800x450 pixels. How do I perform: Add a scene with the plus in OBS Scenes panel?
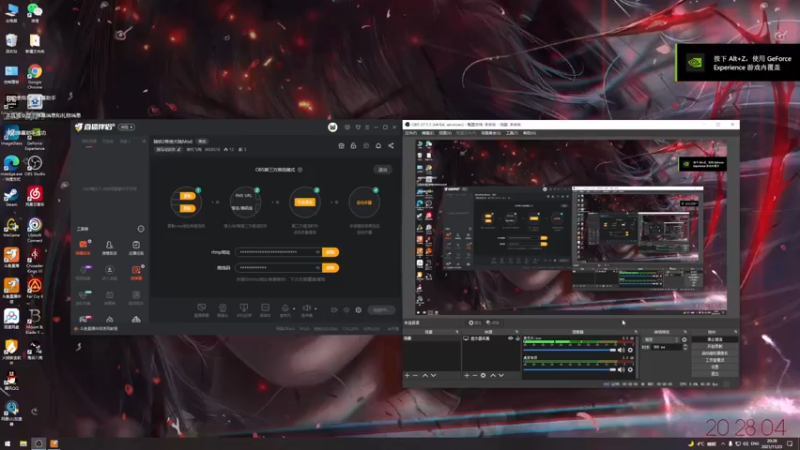[407, 376]
